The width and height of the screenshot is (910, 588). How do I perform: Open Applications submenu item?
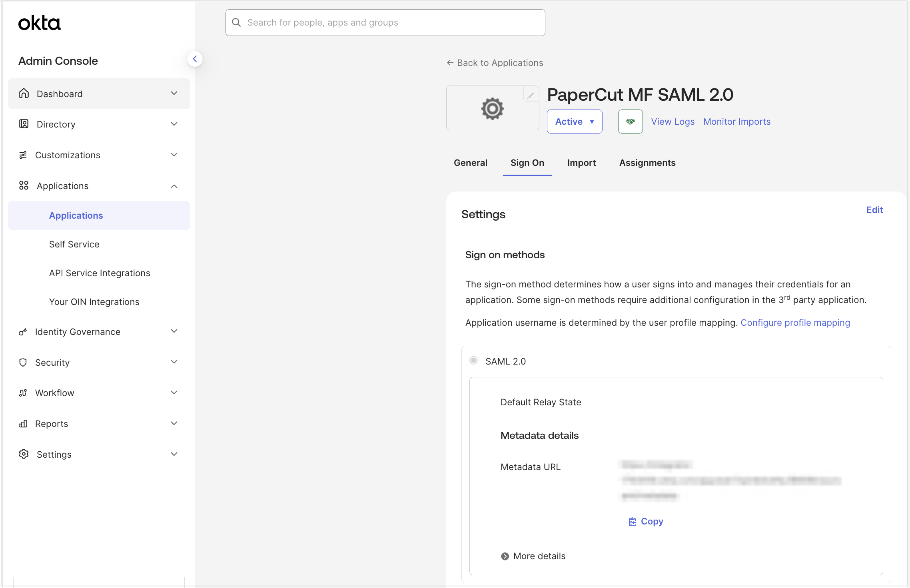click(x=99, y=215)
